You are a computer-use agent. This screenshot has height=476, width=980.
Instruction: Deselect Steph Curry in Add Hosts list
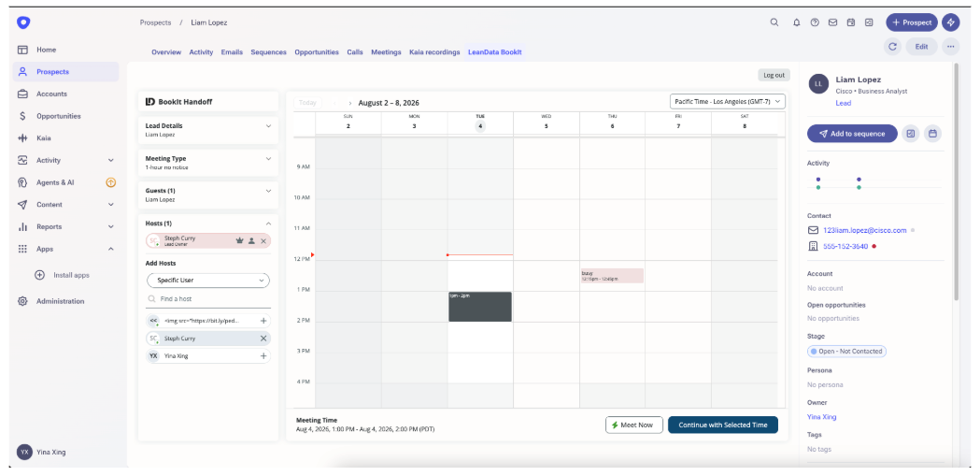263,339
